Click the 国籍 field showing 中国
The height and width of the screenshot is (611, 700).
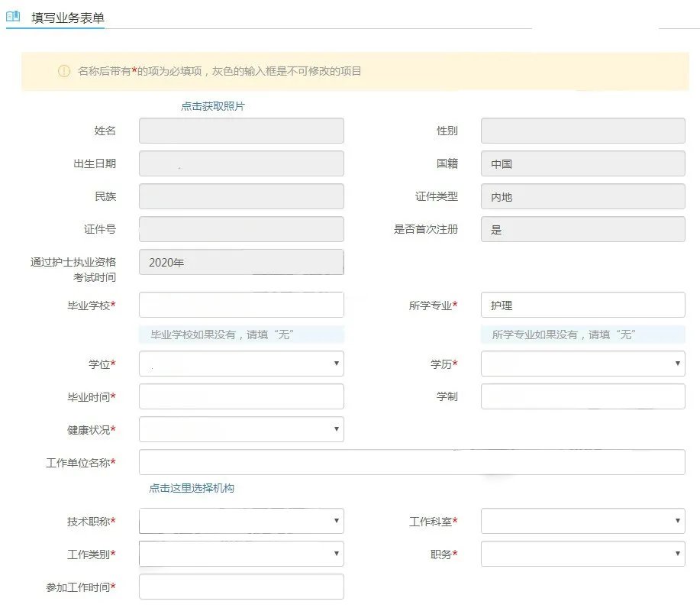582,163
